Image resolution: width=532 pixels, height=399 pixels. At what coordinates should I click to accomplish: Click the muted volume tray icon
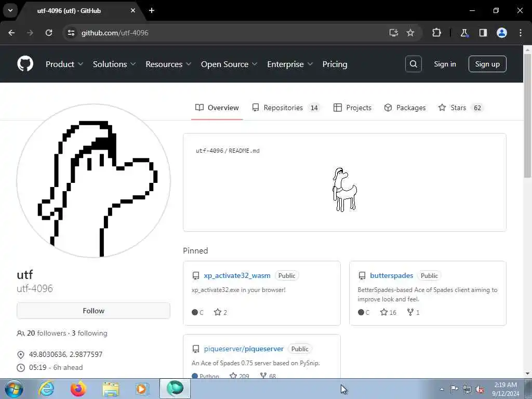480,389
